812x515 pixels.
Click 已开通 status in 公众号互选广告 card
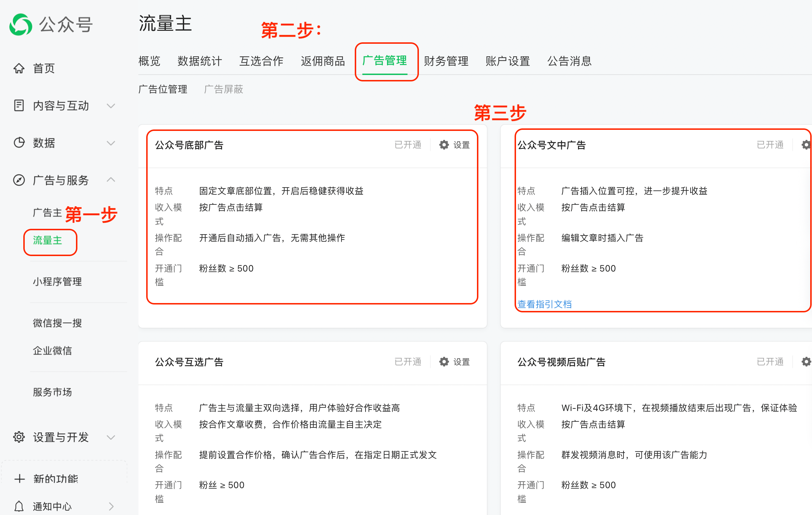point(408,362)
